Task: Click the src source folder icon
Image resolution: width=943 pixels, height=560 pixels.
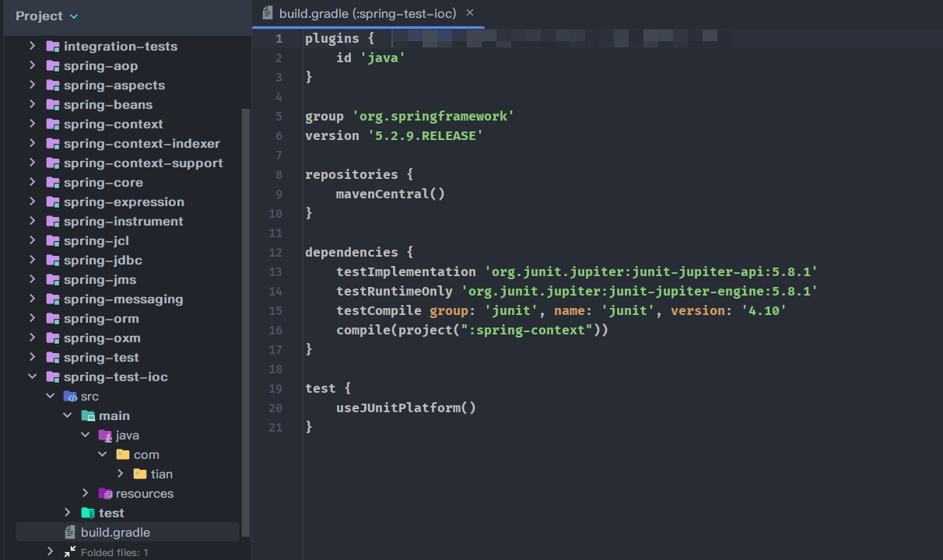Action: tap(70, 396)
